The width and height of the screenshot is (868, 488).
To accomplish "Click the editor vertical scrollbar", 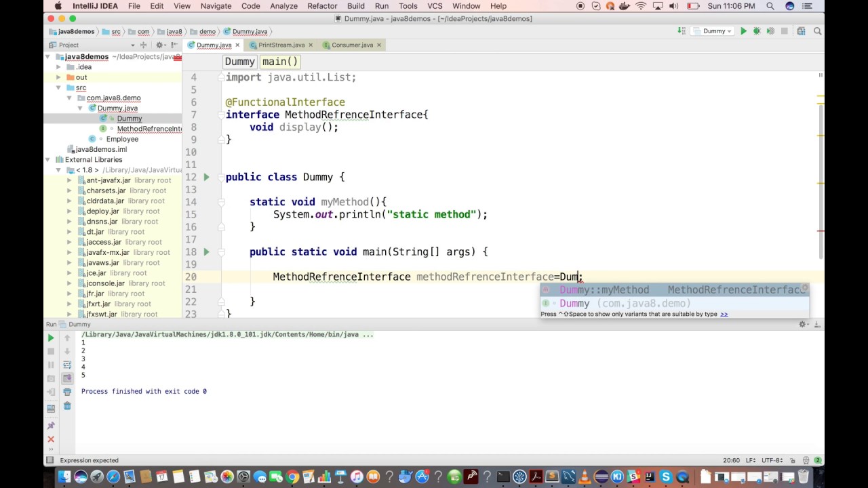I will pos(821,183).
